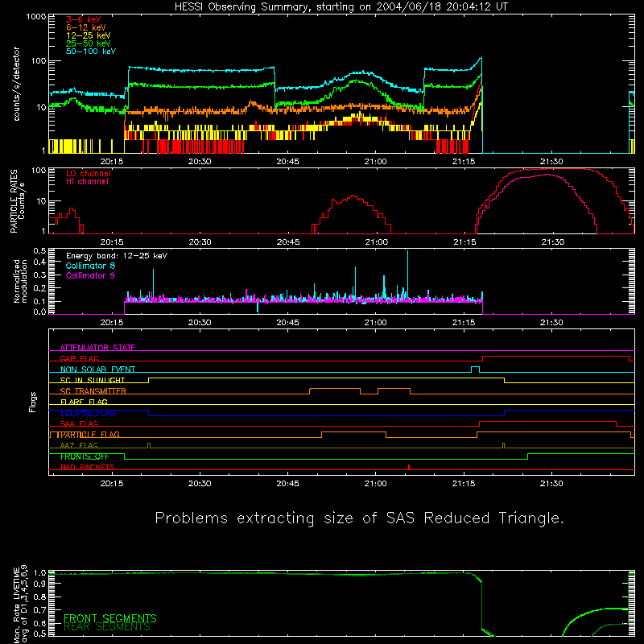This screenshot has height=644, width=644.
Task: Click 'Energy band: 12-25 keV' label
Action: point(117,256)
